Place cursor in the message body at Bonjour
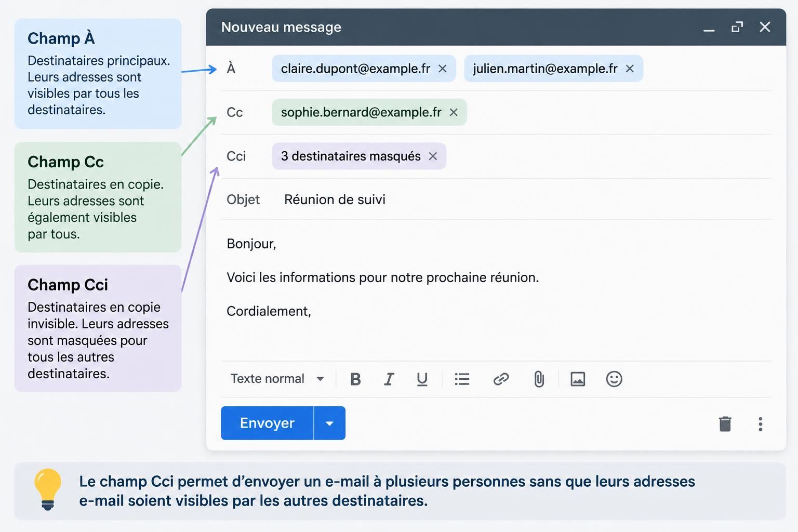 [x=251, y=244]
